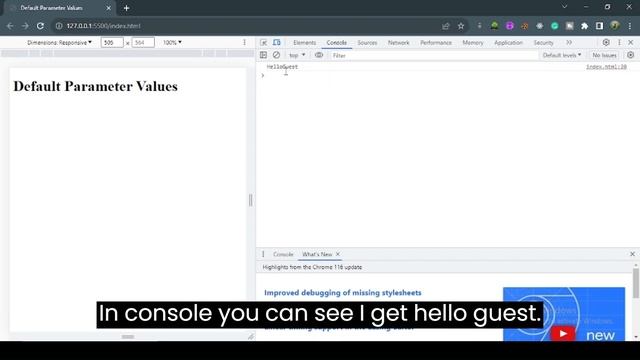Open device toolbar more options
Screen dimensions: 640x360
point(244,42)
